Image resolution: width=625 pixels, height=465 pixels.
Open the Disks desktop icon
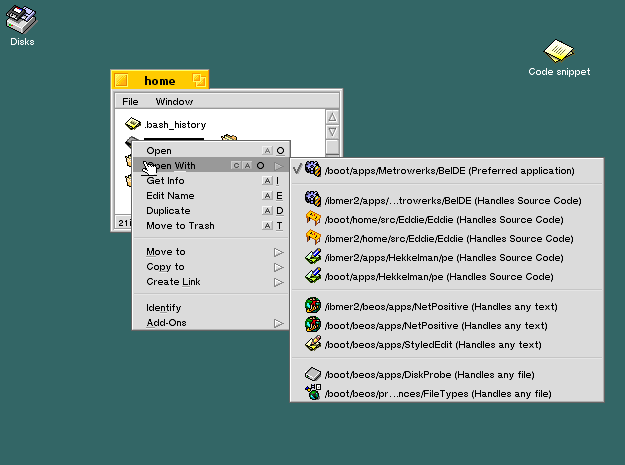(x=22, y=19)
